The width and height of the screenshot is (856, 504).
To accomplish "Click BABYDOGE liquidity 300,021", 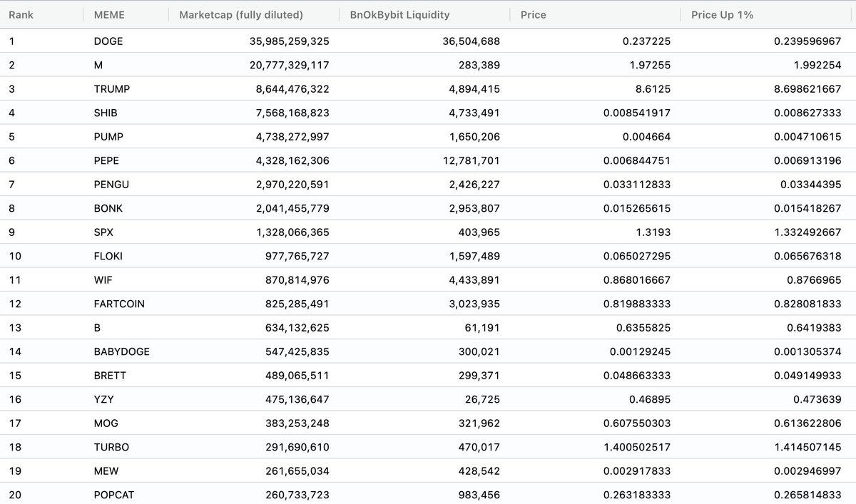I will pyautogui.click(x=479, y=351).
